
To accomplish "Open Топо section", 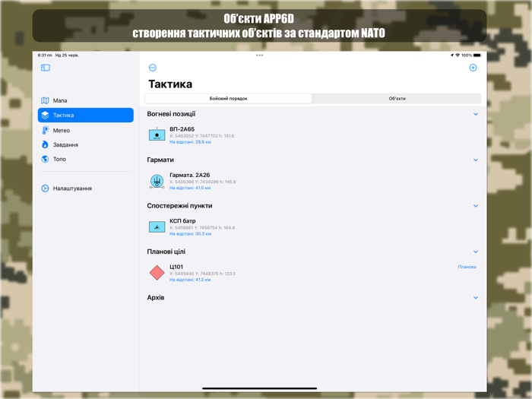I will (x=85, y=159).
